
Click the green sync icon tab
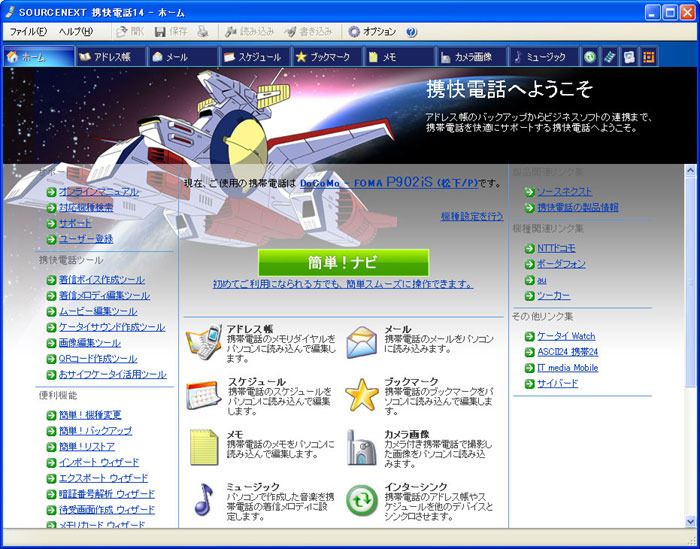click(x=590, y=57)
